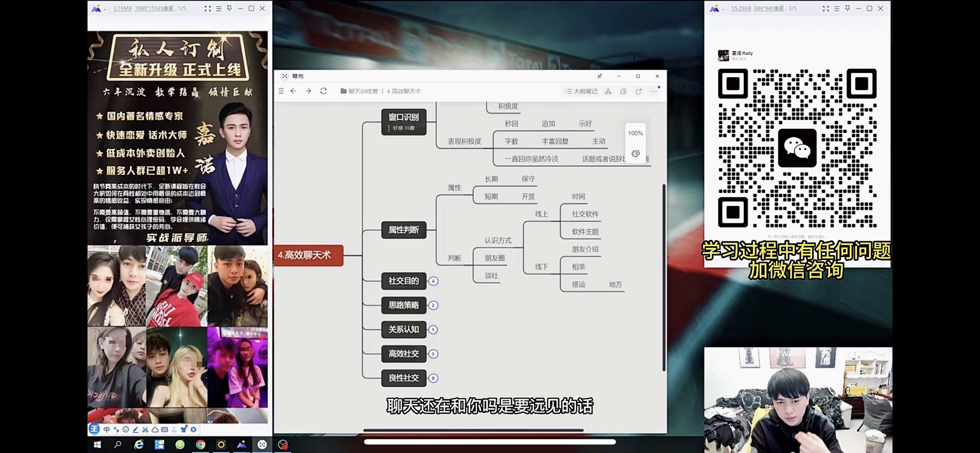Pin the mind map window on top
This screenshot has height=453, width=980.
point(599,76)
